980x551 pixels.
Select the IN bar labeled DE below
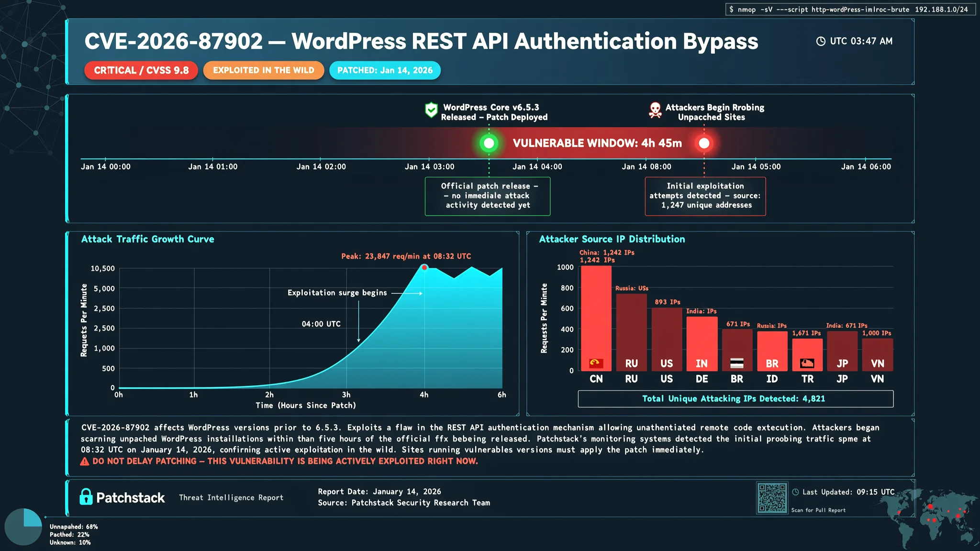[x=702, y=344]
